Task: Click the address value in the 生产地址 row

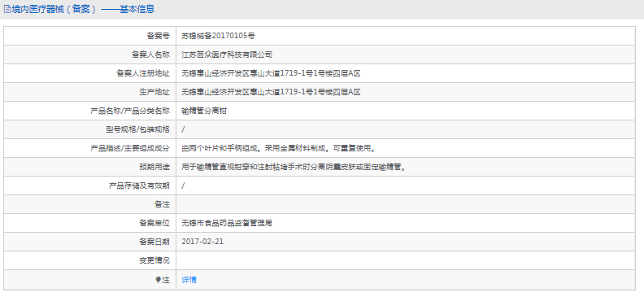Action: click(x=271, y=92)
